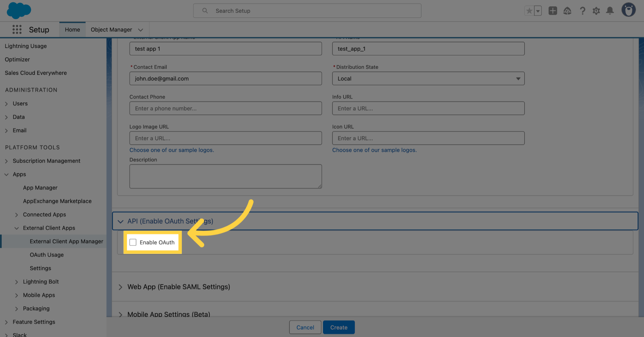Open the Setup gear icon
The image size is (644, 337).
tap(596, 11)
